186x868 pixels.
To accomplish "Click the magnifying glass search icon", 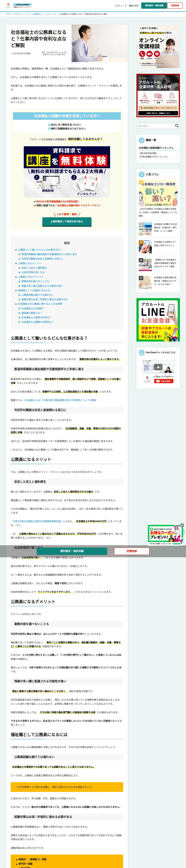I will pos(177,126).
